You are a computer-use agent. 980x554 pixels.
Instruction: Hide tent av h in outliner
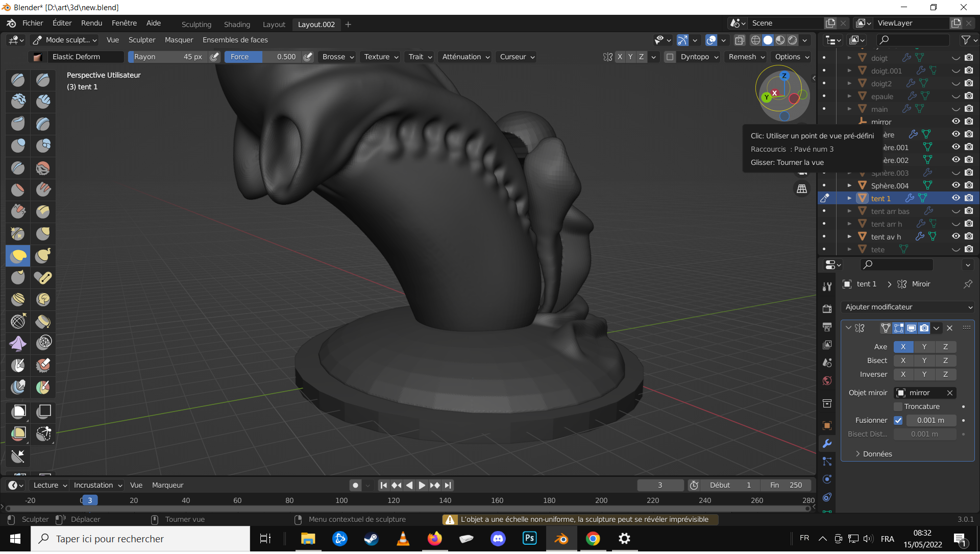[955, 236]
